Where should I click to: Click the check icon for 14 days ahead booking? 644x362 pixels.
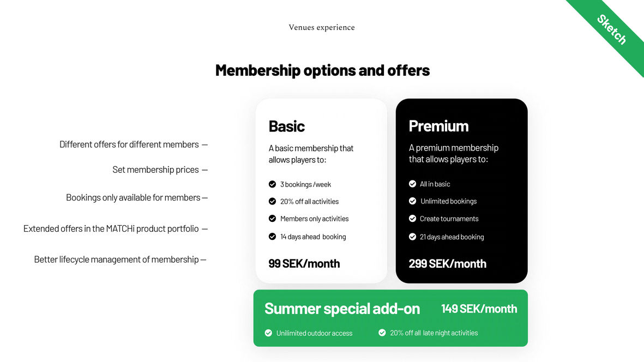click(x=272, y=237)
